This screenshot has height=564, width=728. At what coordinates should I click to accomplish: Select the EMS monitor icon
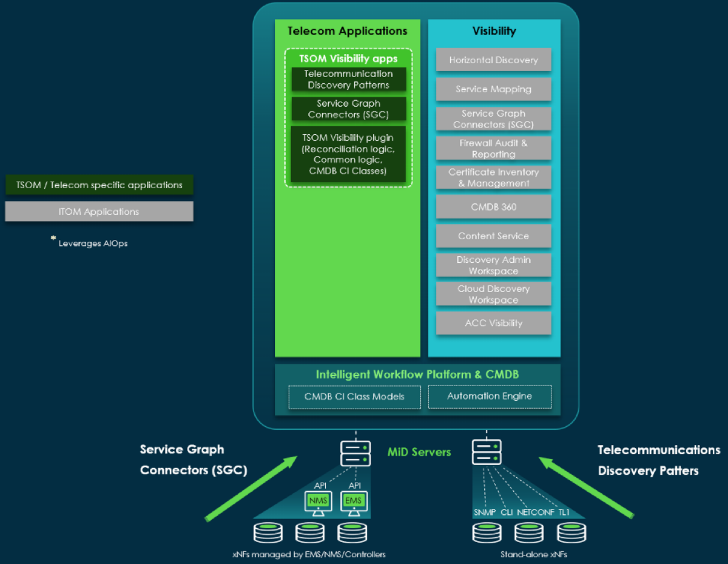pos(353,504)
